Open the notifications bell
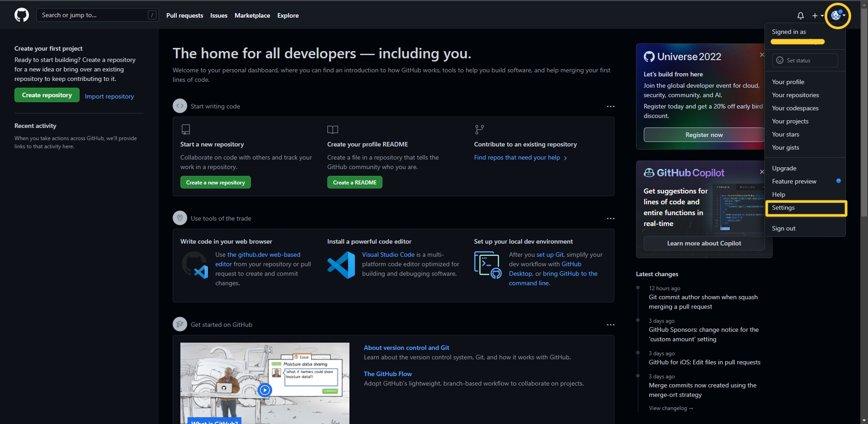Viewport: 868px width, 424px height. (x=801, y=15)
